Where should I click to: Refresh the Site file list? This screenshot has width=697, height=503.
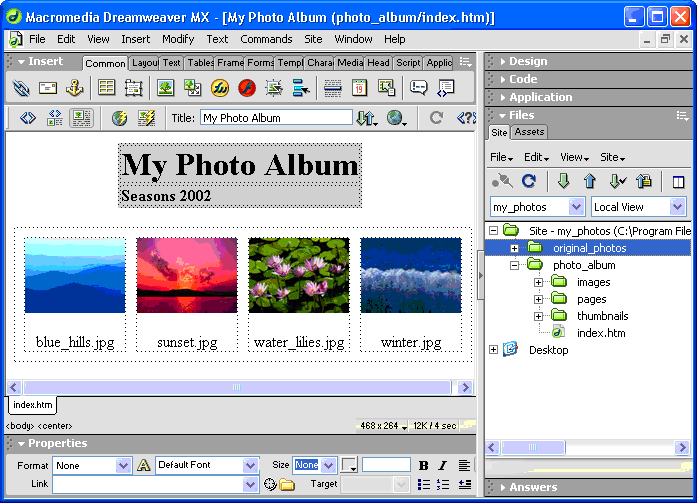529,181
